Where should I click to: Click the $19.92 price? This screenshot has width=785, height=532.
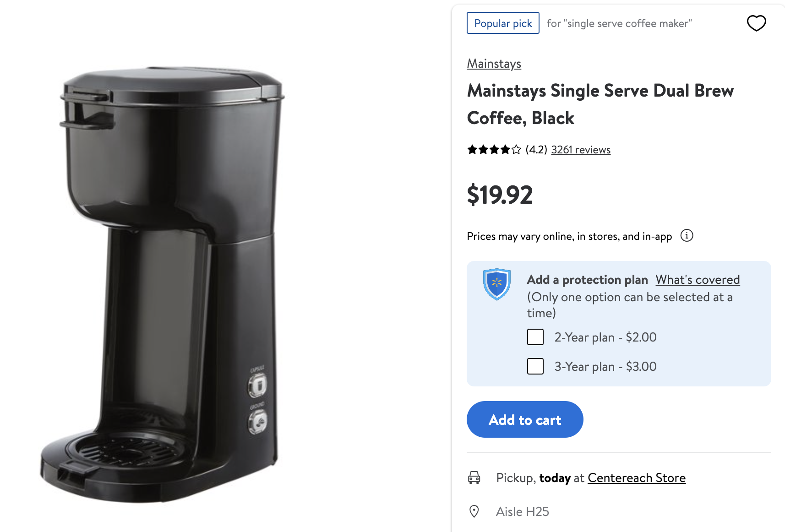click(500, 195)
